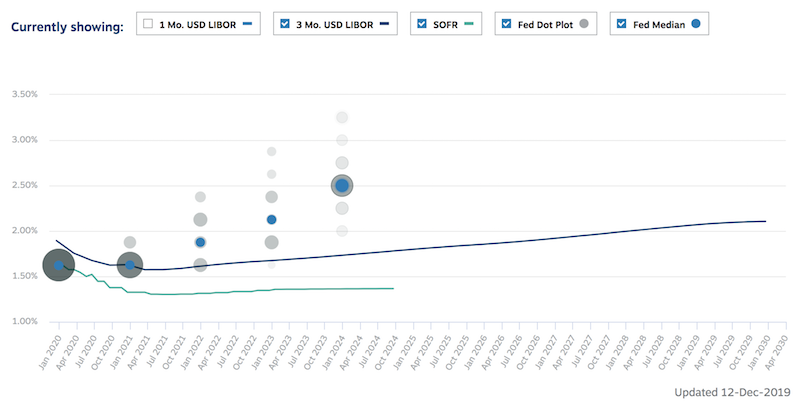The image size is (800, 404).
Task: Click the 1.50% y-axis label
Action: coord(25,276)
